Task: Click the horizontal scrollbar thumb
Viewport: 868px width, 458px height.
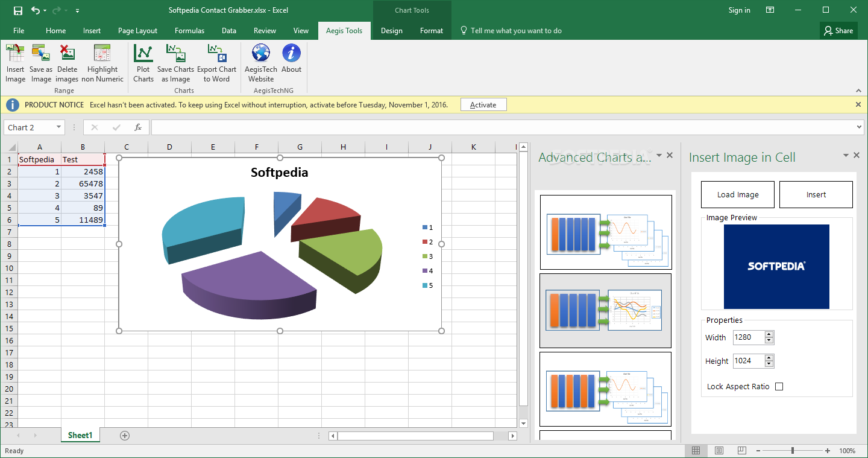Action: click(415, 436)
